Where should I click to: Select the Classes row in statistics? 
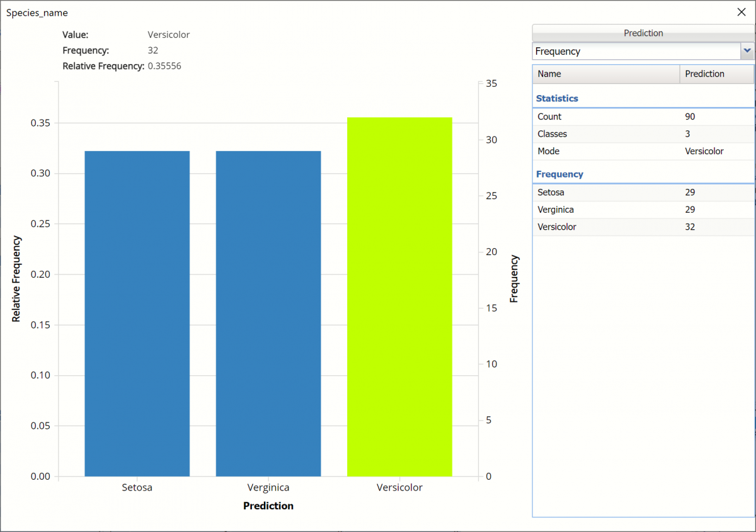click(x=643, y=133)
